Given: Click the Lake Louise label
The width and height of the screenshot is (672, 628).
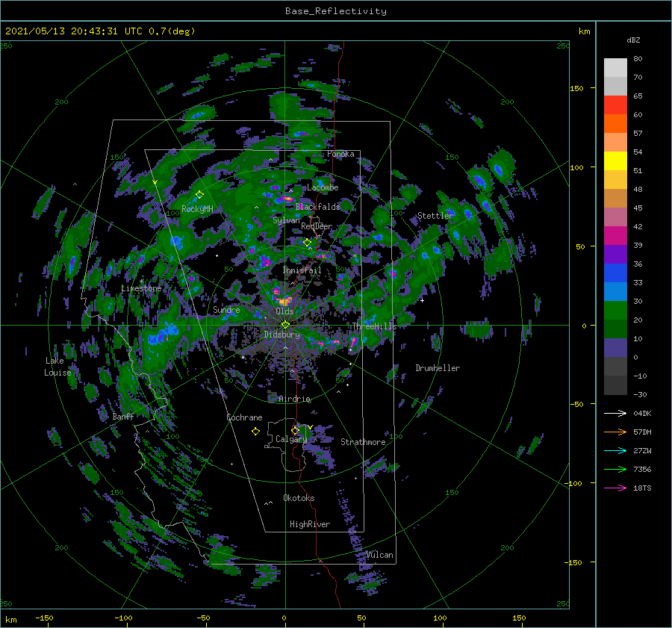Looking at the screenshot, I should (57, 367).
